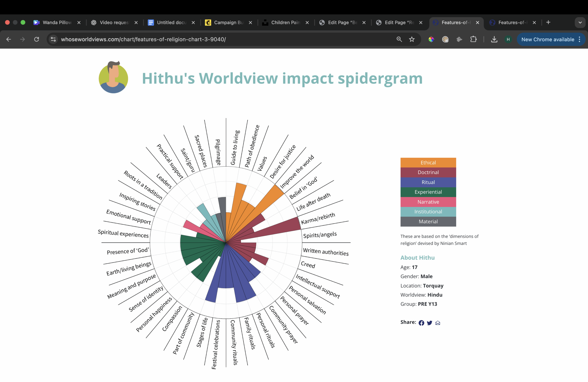This screenshot has width=588, height=382.
Task: Bookmark this page with star icon
Action: coord(412,39)
